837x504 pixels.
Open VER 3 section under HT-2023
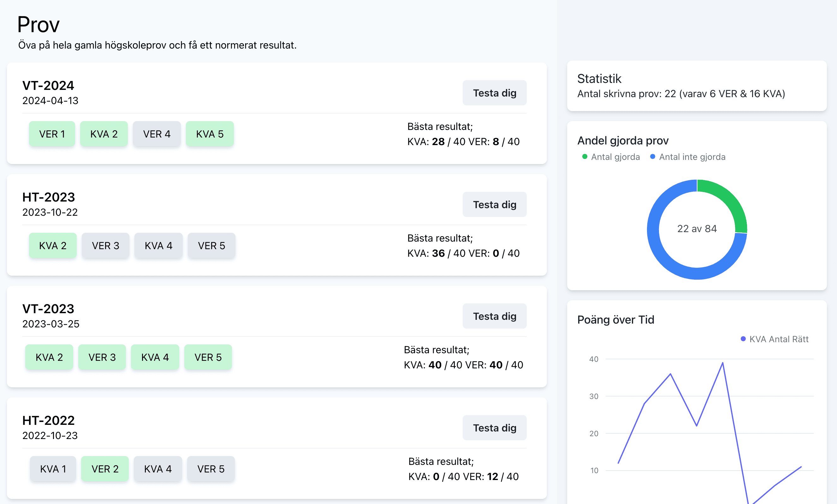pos(105,246)
